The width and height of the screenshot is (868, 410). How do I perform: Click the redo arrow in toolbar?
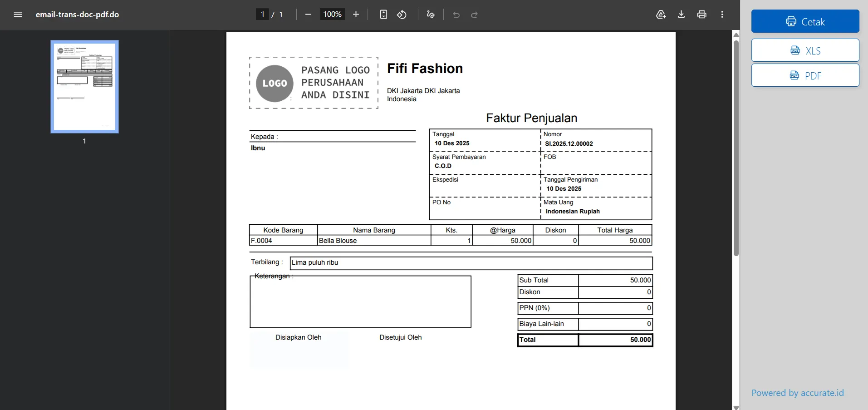(474, 15)
